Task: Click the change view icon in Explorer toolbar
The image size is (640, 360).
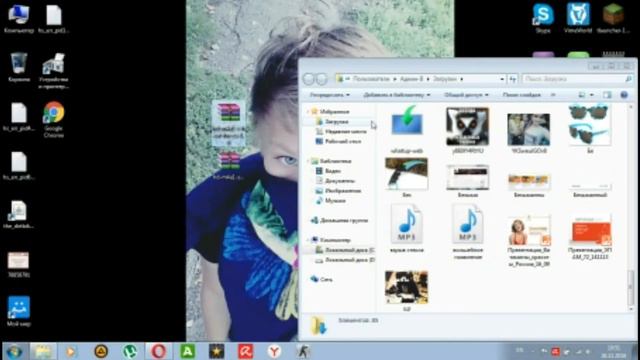Action: 582,95
